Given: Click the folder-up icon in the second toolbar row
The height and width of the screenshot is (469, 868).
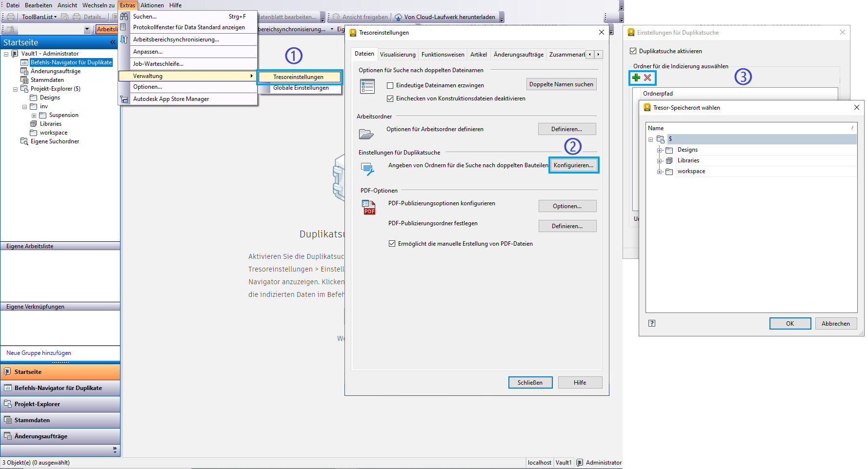Looking at the screenshot, I should 10,29.
